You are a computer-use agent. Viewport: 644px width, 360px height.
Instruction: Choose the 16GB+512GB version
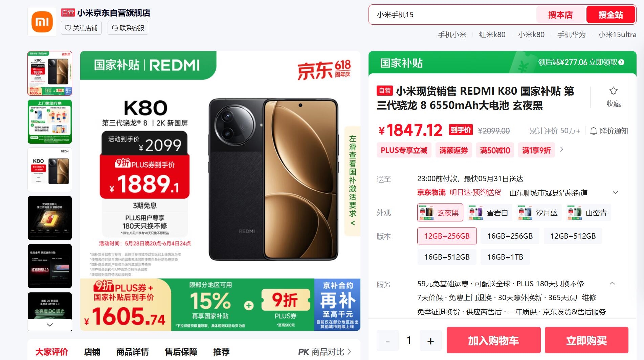(447, 257)
